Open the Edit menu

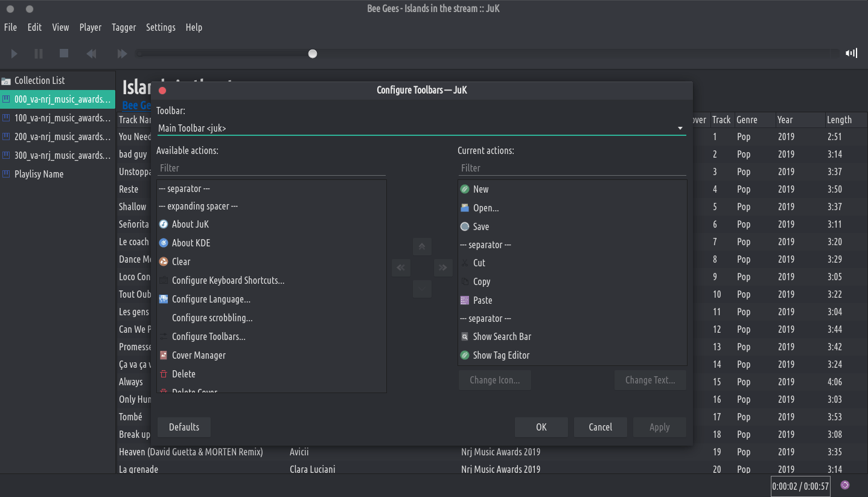click(x=34, y=27)
